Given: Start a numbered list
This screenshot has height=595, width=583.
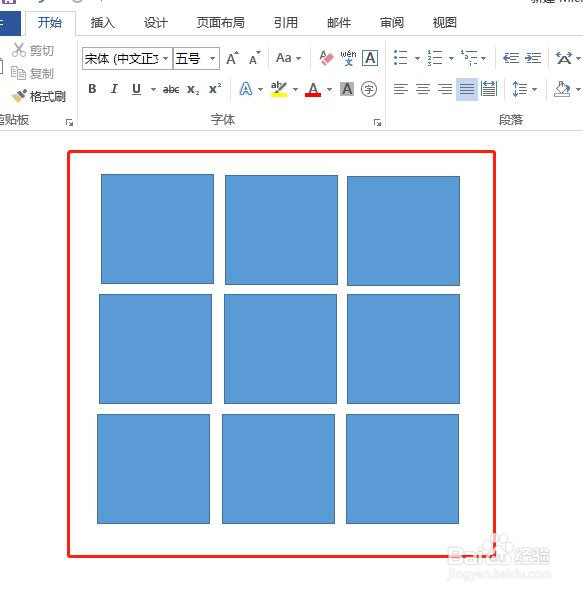Looking at the screenshot, I should pyautogui.click(x=435, y=58).
